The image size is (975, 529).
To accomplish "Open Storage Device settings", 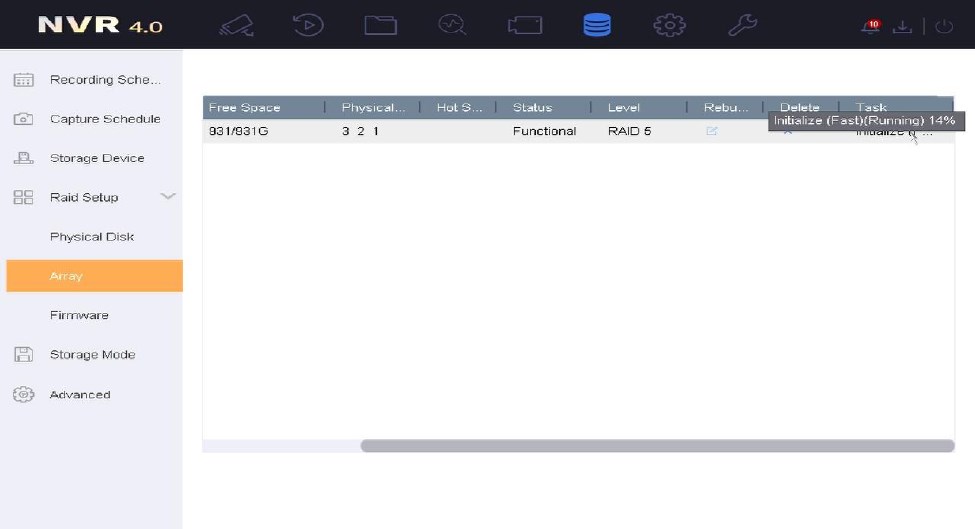I will coord(96,158).
